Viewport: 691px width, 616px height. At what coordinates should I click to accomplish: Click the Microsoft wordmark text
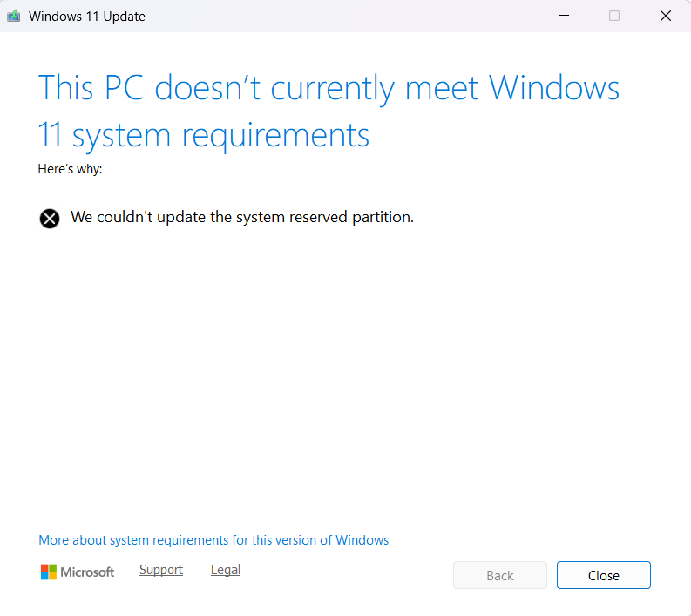click(87, 572)
